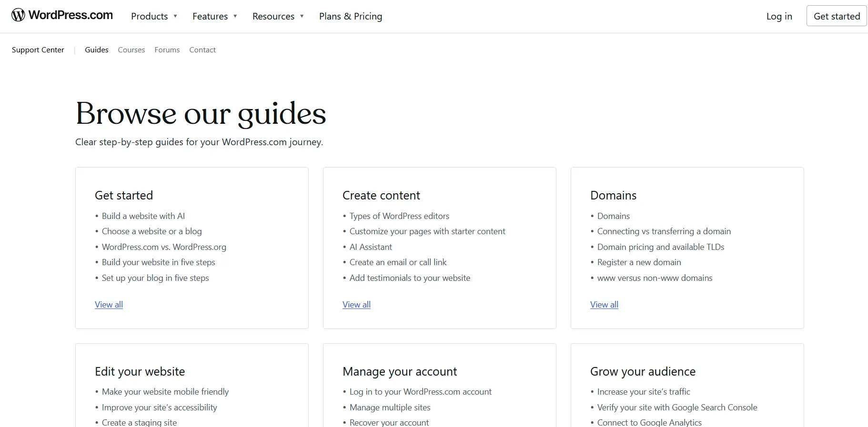
Task: Open 'Make your website mobile friendly' guide
Action: (x=165, y=392)
